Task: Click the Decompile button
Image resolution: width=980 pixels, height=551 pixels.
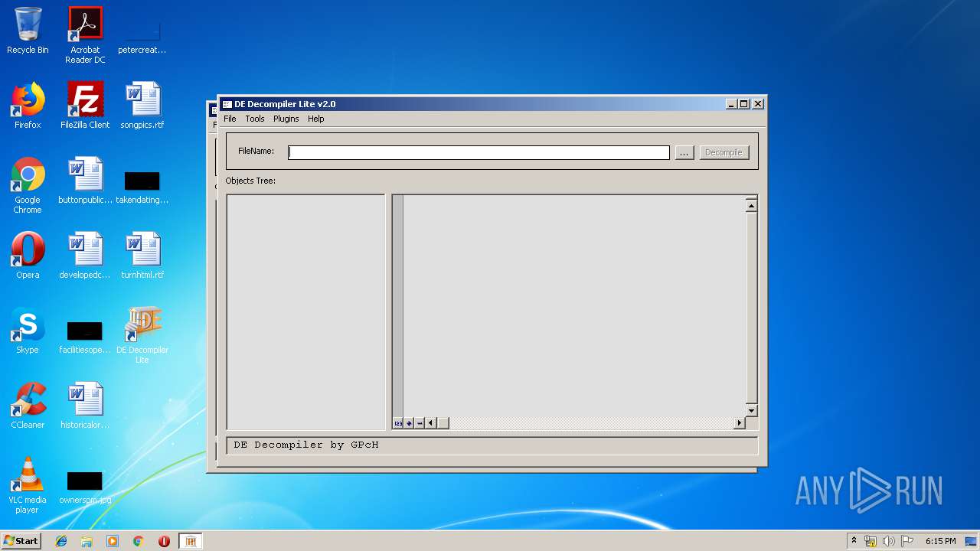Action: [724, 152]
